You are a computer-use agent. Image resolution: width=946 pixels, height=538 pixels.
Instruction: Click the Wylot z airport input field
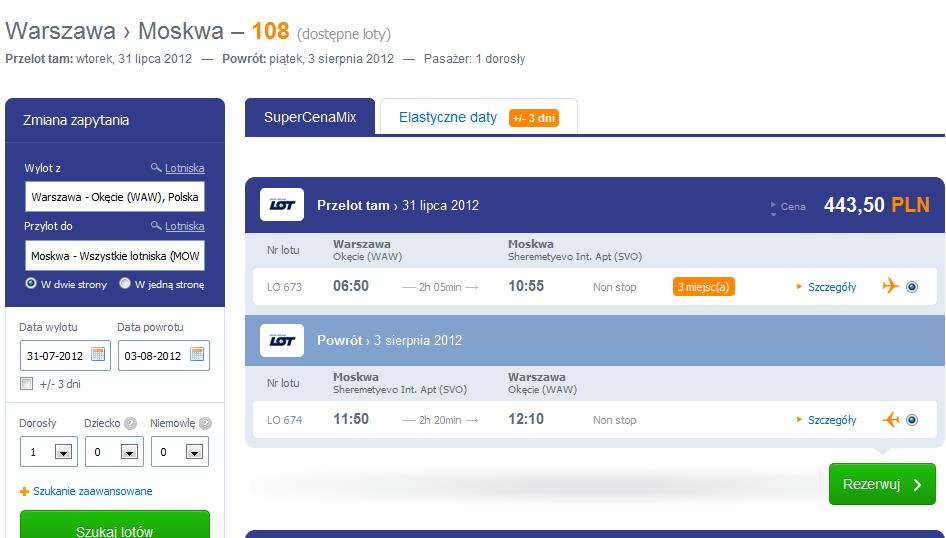click(115, 197)
